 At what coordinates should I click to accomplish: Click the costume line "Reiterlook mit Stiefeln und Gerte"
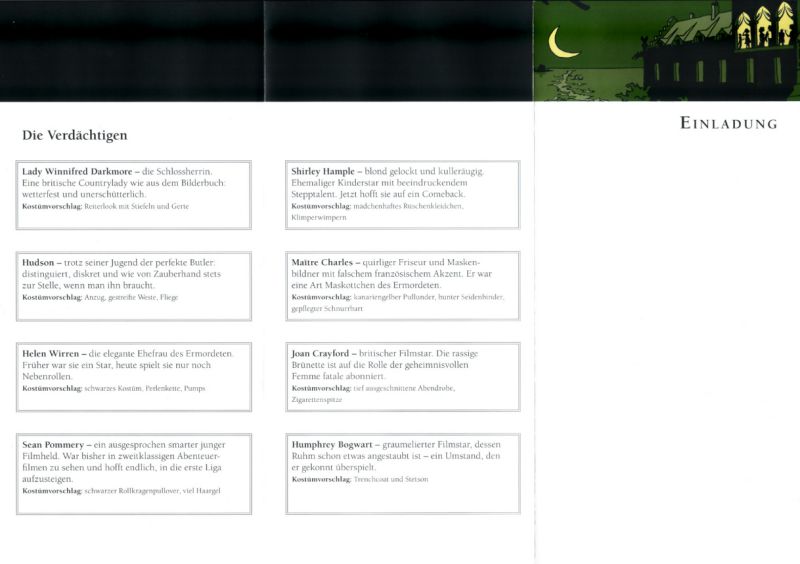click(x=136, y=206)
